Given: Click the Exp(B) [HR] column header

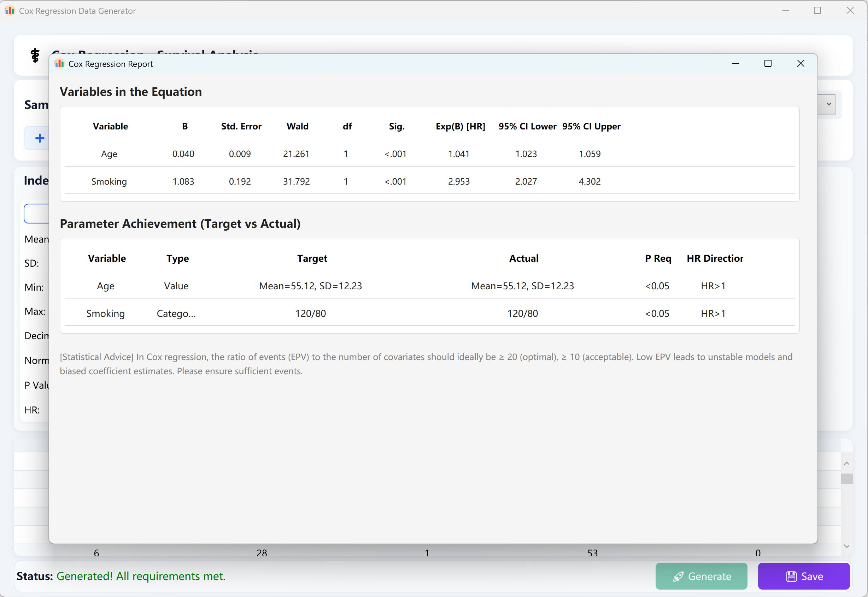Looking at the screenshot, I should click(460, 126).
